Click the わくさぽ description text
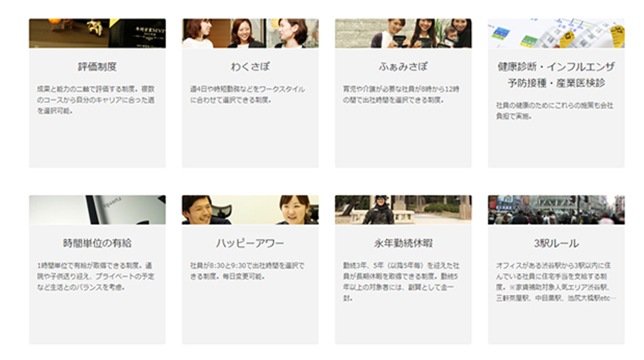644x360 pixels. click(248, 94)
